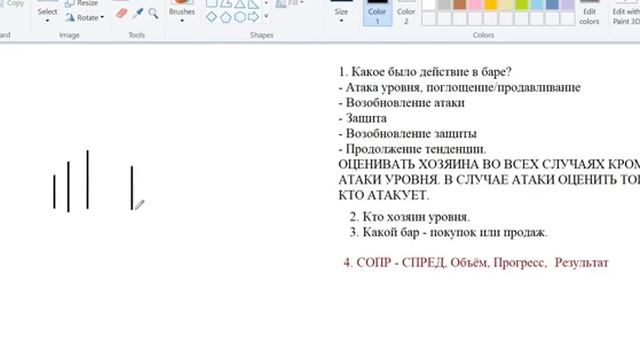Choose the Pentagon shape
Screen dimensions: 640x360
click(226, 17)
